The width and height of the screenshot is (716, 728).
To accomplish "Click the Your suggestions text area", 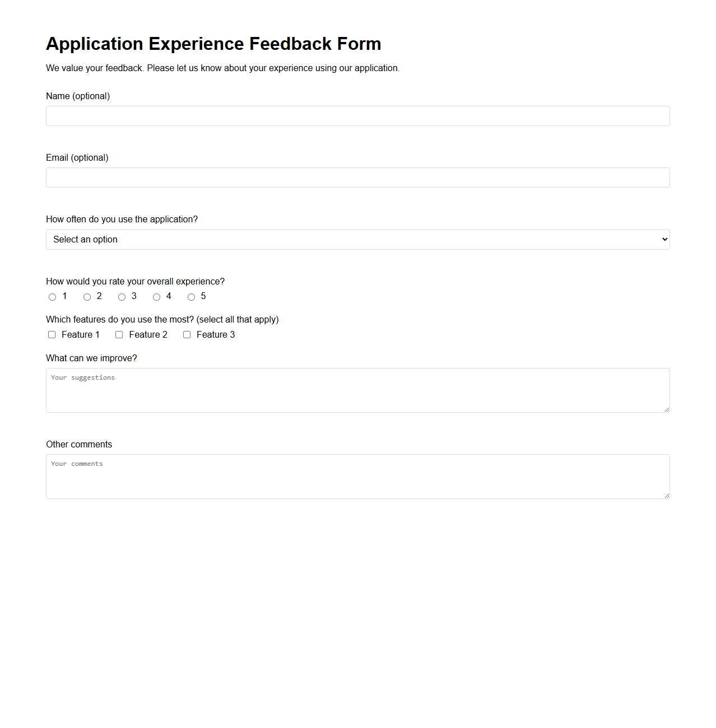I will click(x=357, y=390).
